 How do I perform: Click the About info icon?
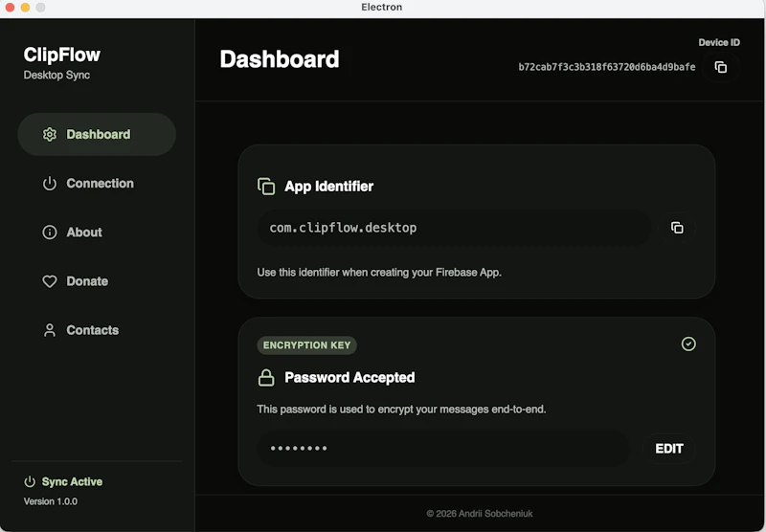point(50,233)
